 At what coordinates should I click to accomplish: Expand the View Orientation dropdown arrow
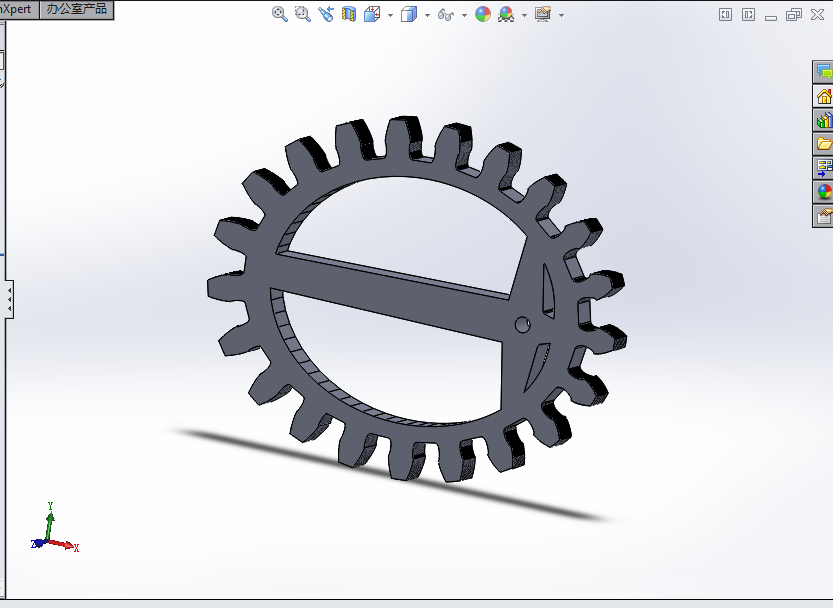(x=390, y=15)
